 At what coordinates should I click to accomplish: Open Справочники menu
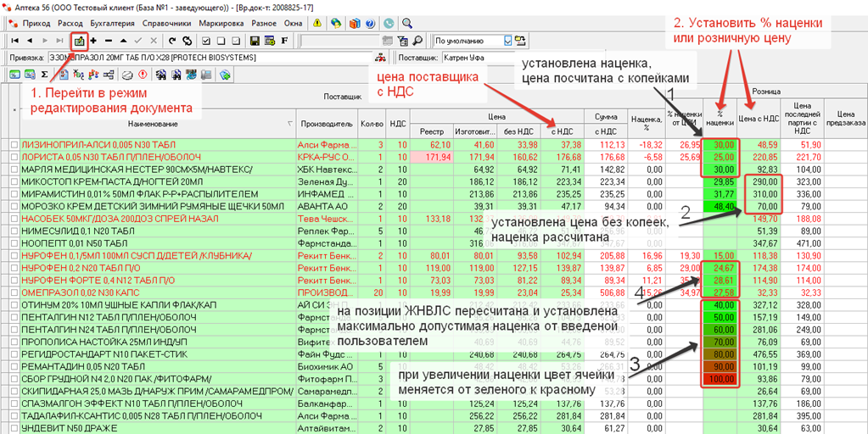click(x=166, y=23)
